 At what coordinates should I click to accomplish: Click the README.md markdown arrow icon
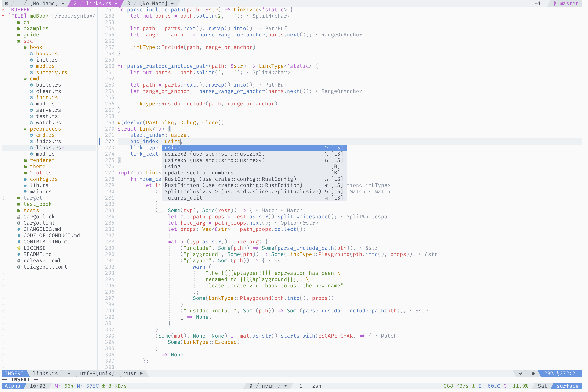click(19, 254)
